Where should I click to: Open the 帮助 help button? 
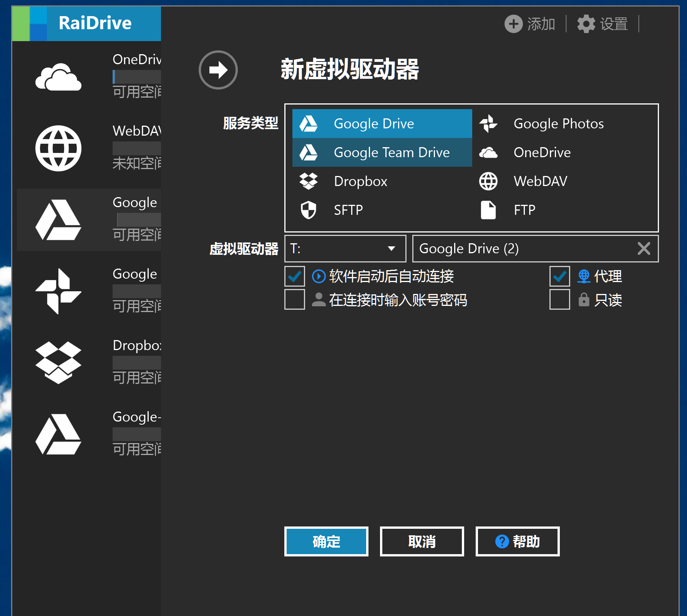[x=517, y=541]
